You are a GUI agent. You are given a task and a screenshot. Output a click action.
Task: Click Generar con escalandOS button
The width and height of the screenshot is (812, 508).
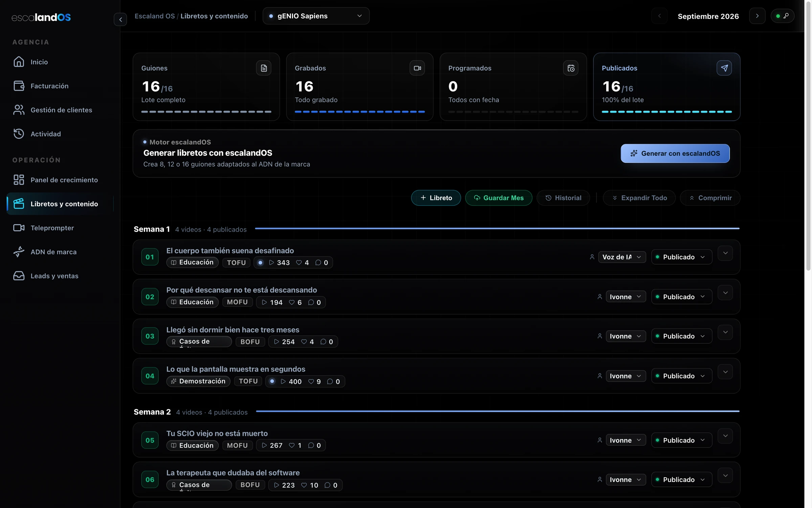tap(675, 153)
